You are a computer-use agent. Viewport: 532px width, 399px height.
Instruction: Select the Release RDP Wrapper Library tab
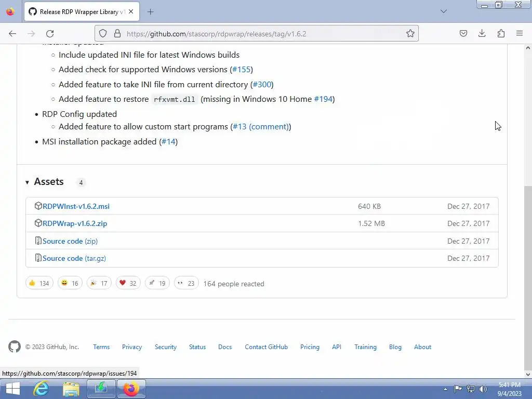tap(82, 11)
